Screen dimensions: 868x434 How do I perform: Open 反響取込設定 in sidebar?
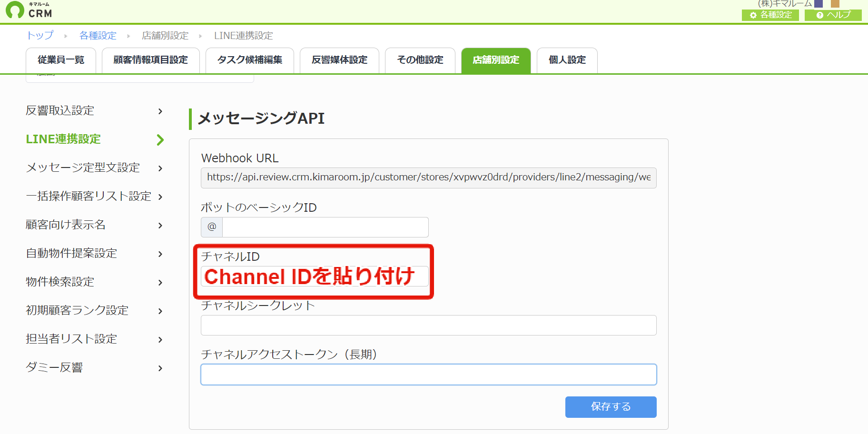tap(60, 110)
